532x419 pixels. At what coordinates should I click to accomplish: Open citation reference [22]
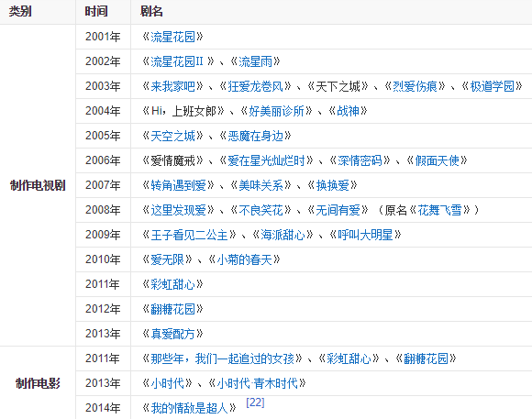tap(255, 402)
